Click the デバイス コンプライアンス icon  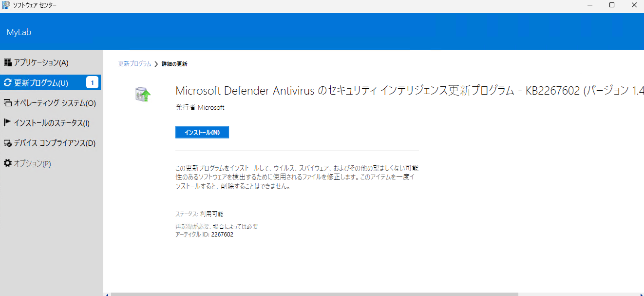pyautogui.click(x=7, y=143)
